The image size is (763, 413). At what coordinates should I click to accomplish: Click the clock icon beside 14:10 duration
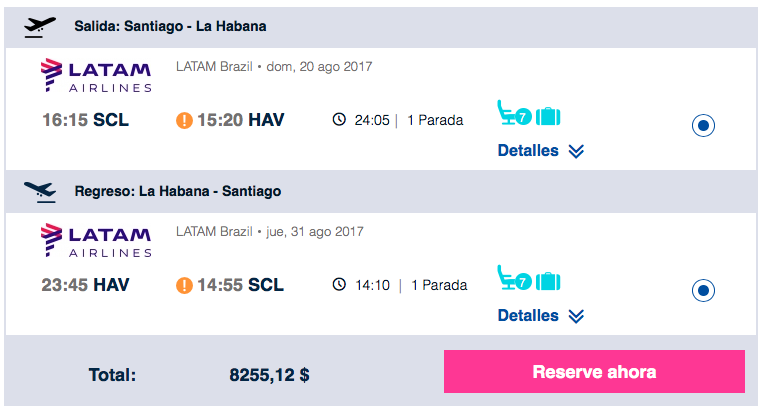tap(339, 284)
